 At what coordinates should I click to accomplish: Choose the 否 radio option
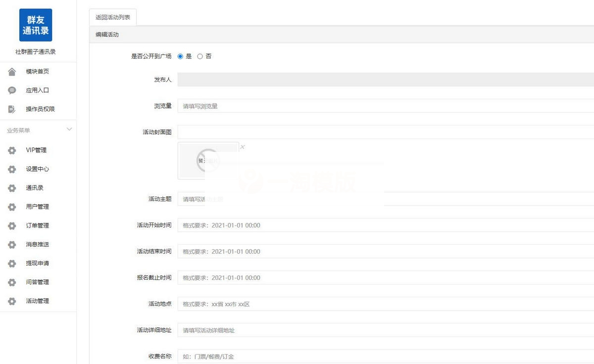pos(199,56)
